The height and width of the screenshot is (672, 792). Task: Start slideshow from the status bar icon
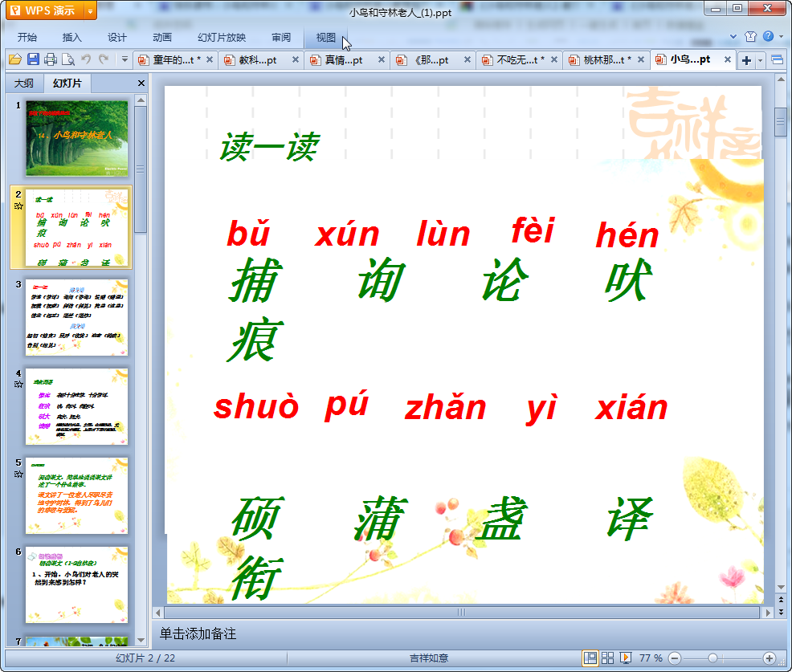625,658
